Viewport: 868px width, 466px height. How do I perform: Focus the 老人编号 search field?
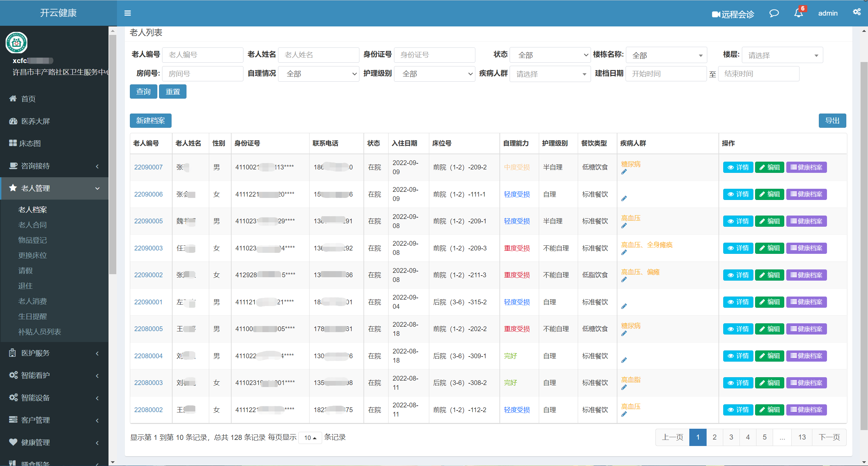pos(203,55)
